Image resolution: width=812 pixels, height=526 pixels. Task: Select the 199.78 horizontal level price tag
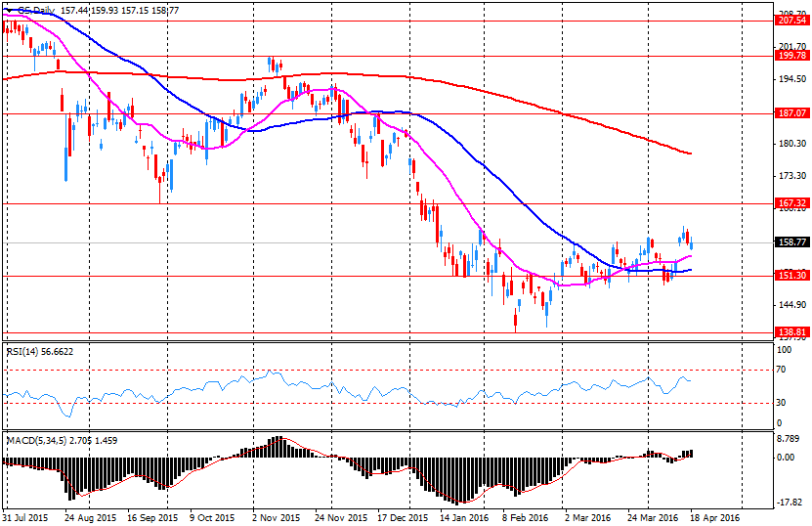click(791, 56)
